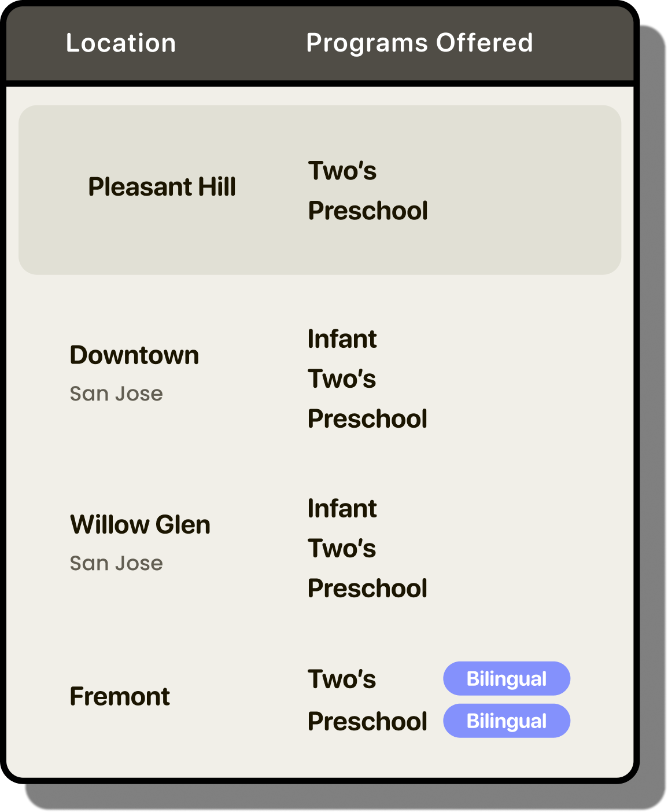Open Preschool program for Fremont
The image size is (668, 812).
click(x=367, y=721)
